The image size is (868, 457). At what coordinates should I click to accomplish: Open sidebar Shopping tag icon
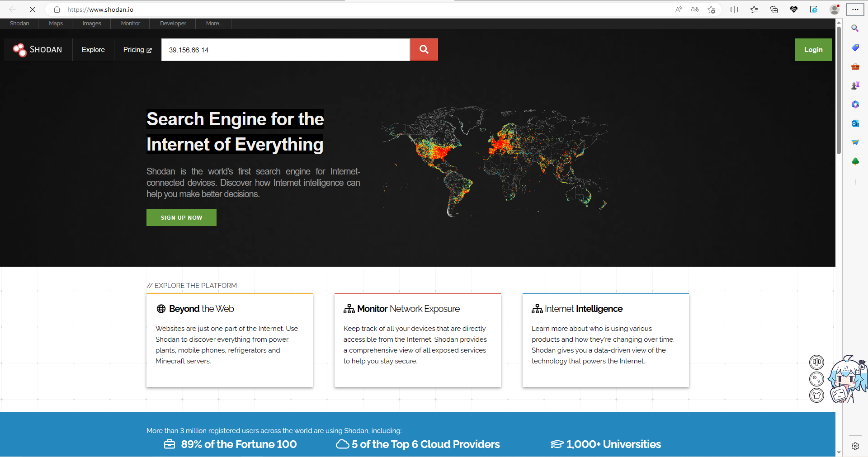(855, 47)
